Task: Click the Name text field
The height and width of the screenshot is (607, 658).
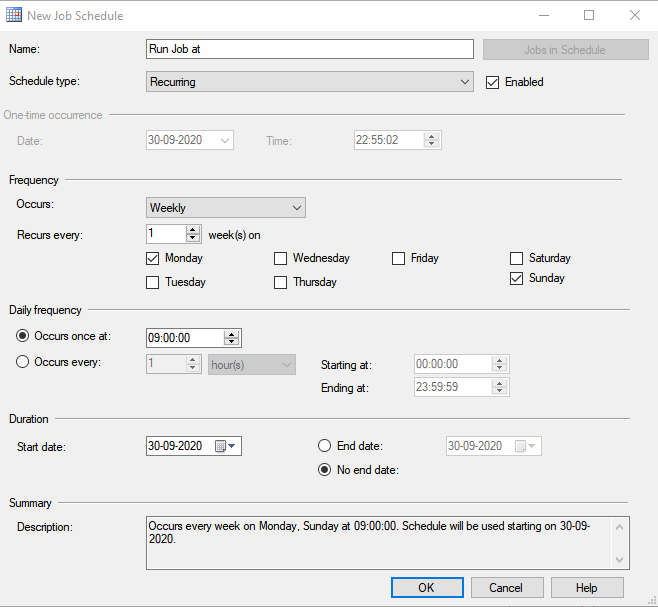Action: [x=309, y=49]
